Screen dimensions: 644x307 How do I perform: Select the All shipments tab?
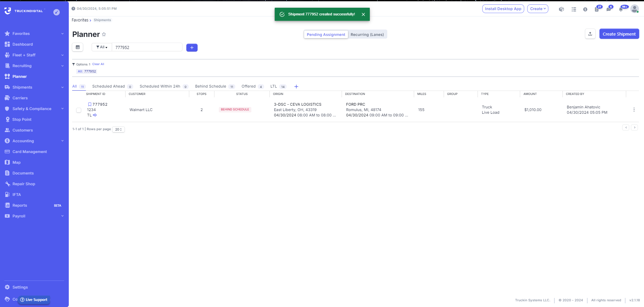click(x=79, y=87)
